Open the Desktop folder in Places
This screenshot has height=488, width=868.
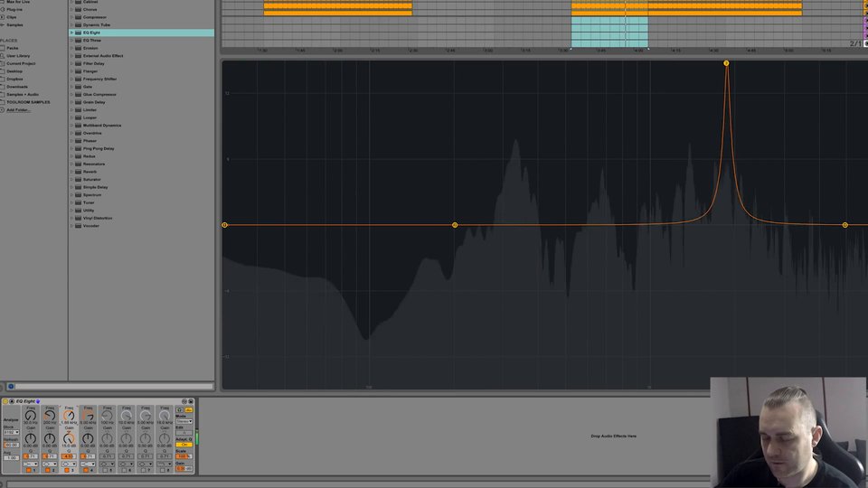14,71
